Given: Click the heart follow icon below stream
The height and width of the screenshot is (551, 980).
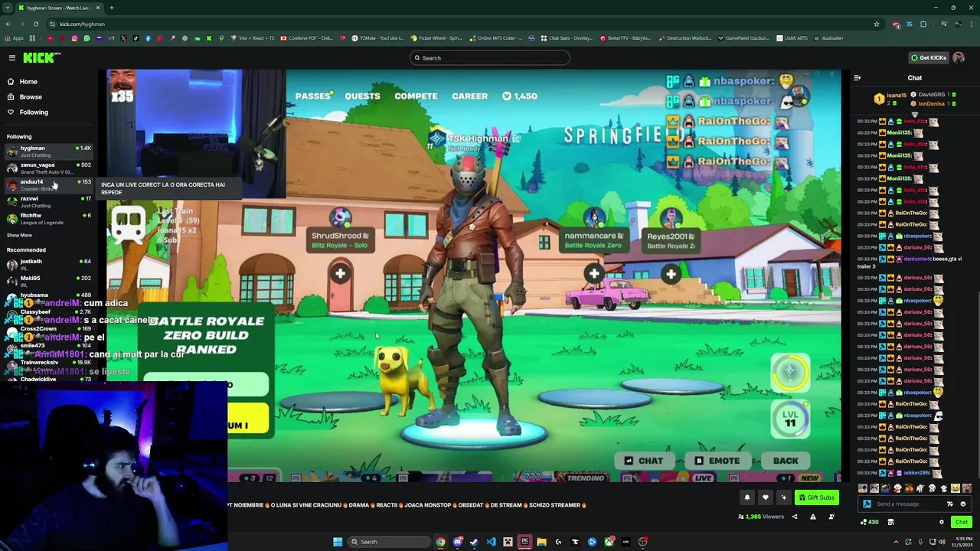Looking at the screenshot, I should pyautogui.click(x=765, y=497).
